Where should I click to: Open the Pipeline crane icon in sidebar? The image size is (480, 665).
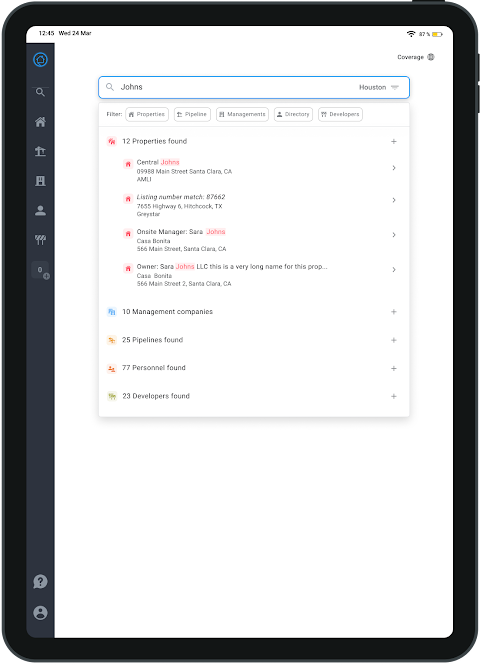coord(40,151)
